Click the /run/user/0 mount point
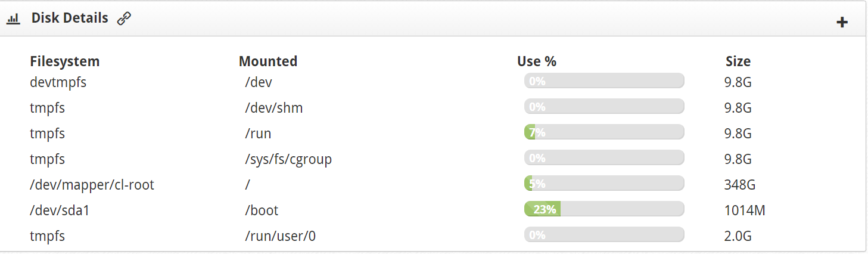868x254 pixels. click(280, 236)
